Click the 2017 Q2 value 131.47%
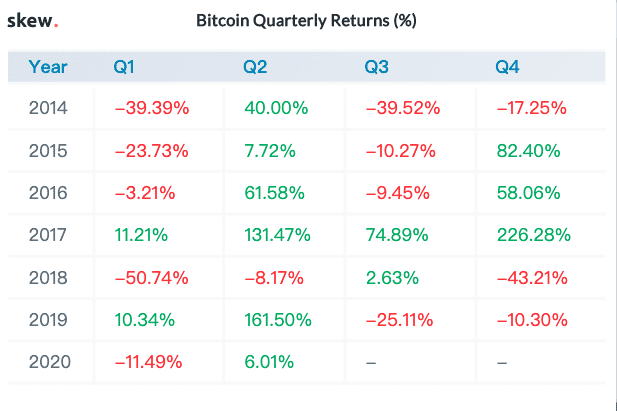 277,235
